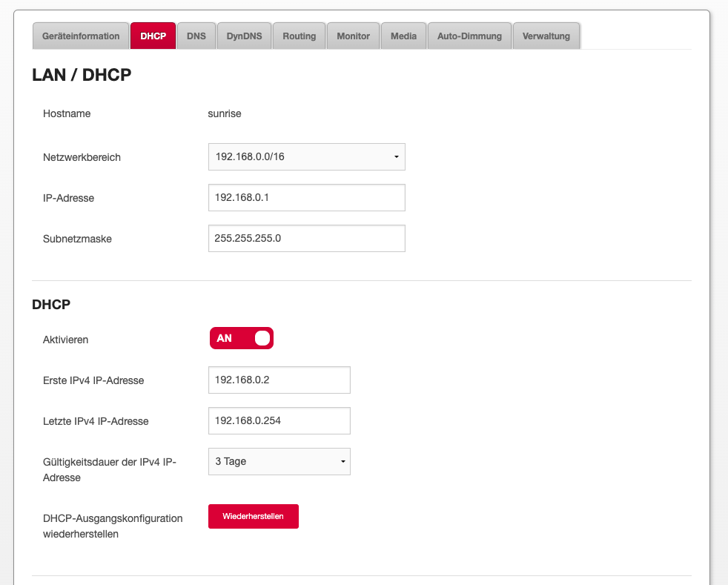This screenshot has width=728, height=585.
Task: Go to the DynDNS tab
Action: 244,36
